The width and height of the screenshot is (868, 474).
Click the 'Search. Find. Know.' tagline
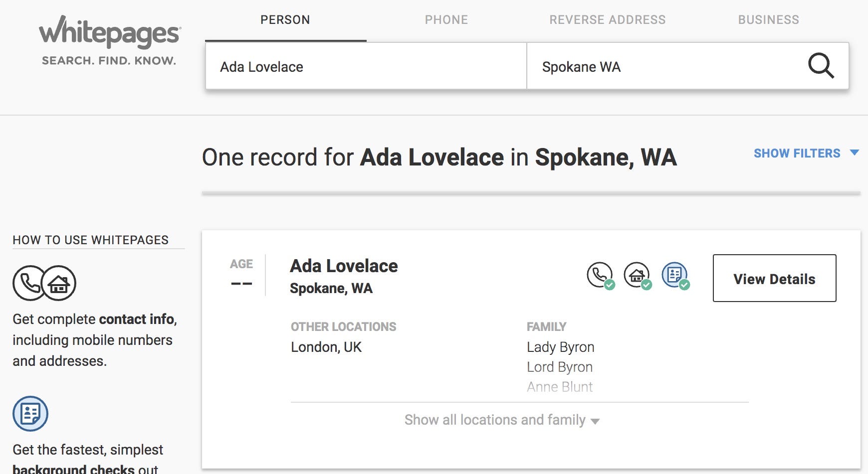click(x=109, y=61)
